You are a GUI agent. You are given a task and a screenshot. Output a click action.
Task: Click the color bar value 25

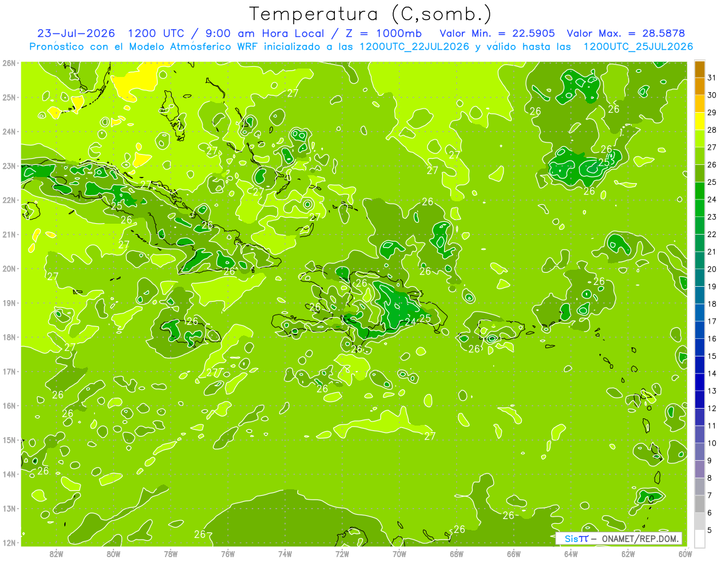[712, 182]
